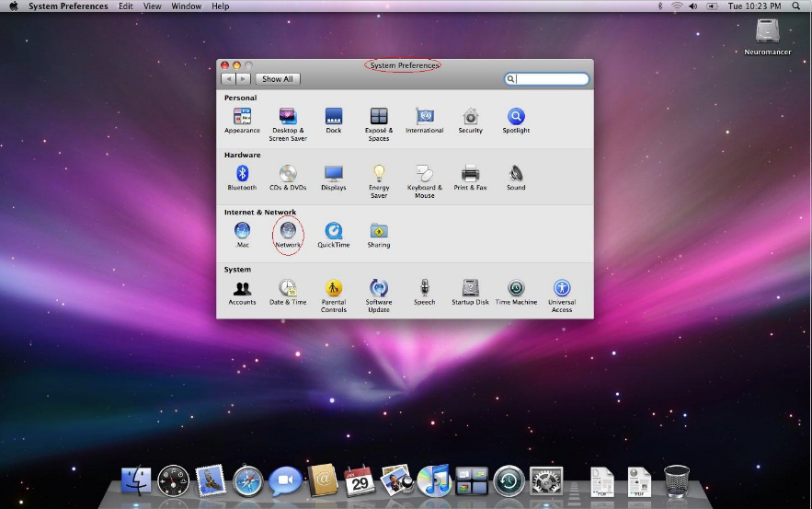The height and width of the screenshot is (509, 812).
Task: Click the battery status icon in menu bar
Action: pos(713,6)
